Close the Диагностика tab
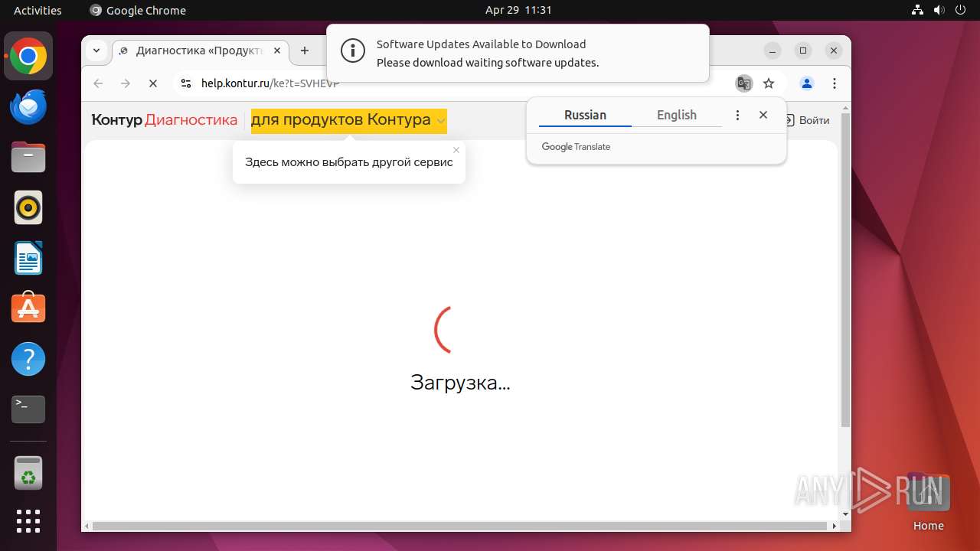The width and height of the screenshot is (980, 551). (x=277, y=51)
